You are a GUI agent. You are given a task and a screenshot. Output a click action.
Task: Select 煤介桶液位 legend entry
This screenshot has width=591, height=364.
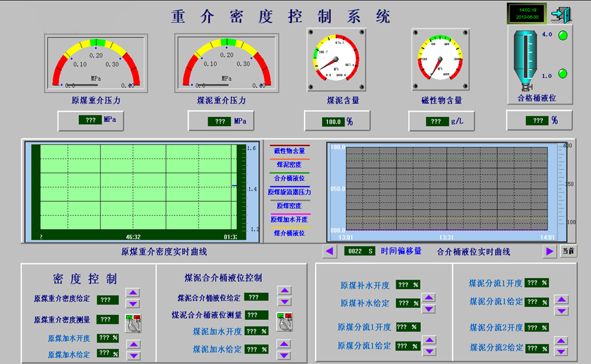(x=289, y=233)
